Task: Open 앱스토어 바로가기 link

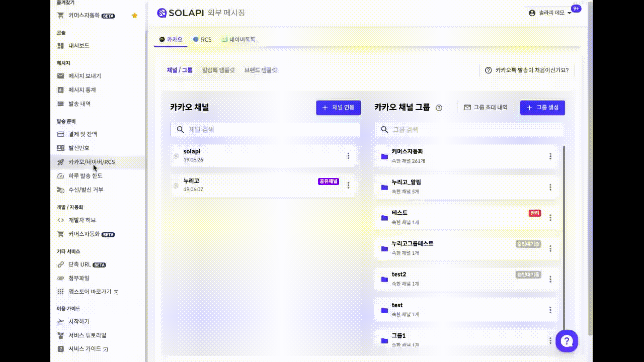Action: pyautogui.click(x=93, y=292)
